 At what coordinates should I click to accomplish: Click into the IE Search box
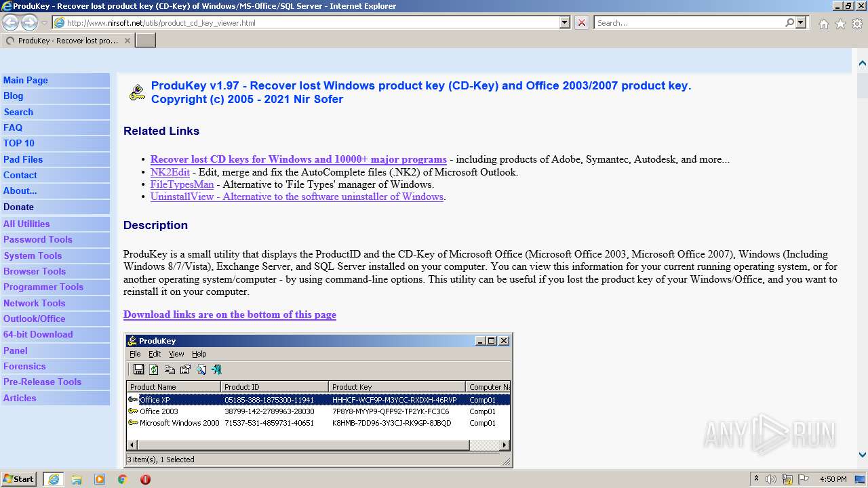pyautogui.click(x=689, y=22)
